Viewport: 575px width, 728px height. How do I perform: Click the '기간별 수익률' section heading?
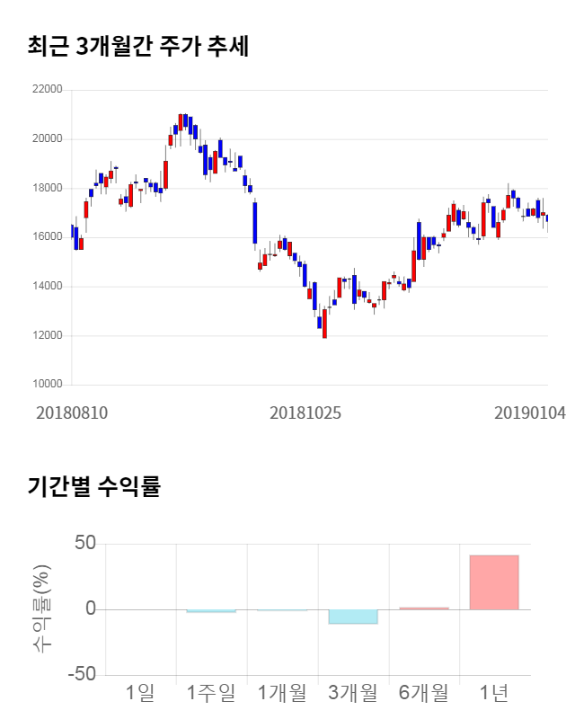(x=93, y=487)
